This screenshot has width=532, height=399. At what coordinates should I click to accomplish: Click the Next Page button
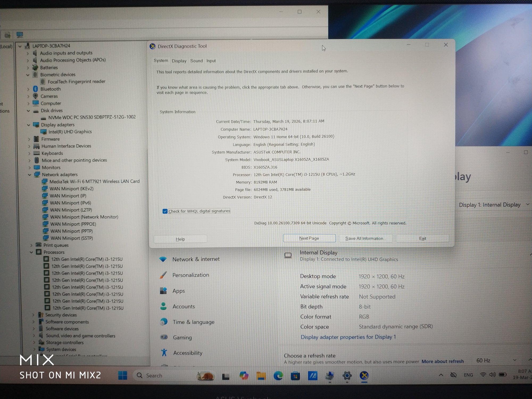coord(309,238)
